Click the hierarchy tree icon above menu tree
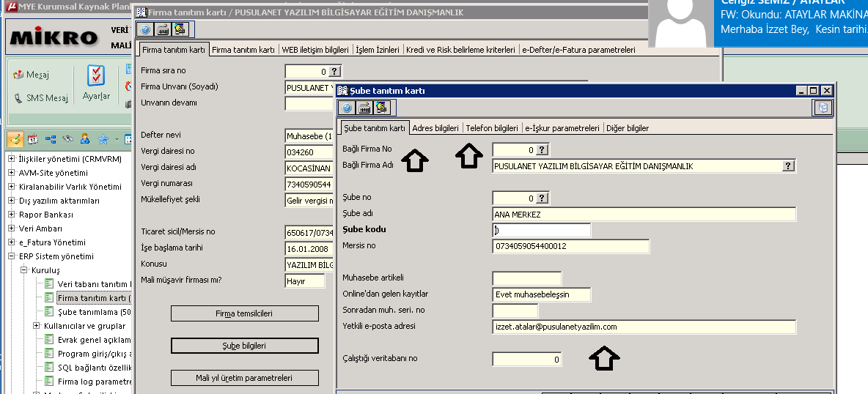 pos(51,139)
